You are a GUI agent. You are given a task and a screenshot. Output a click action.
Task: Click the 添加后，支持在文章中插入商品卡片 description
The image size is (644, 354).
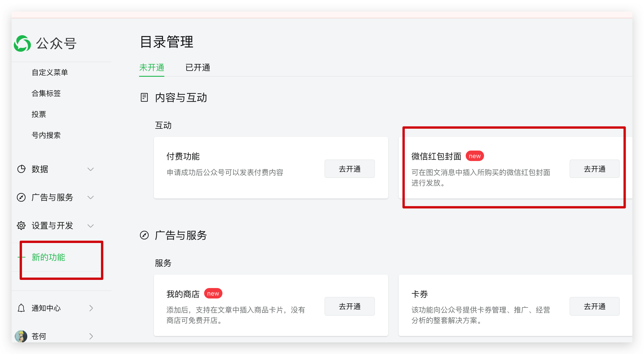(x=236, y=315)
